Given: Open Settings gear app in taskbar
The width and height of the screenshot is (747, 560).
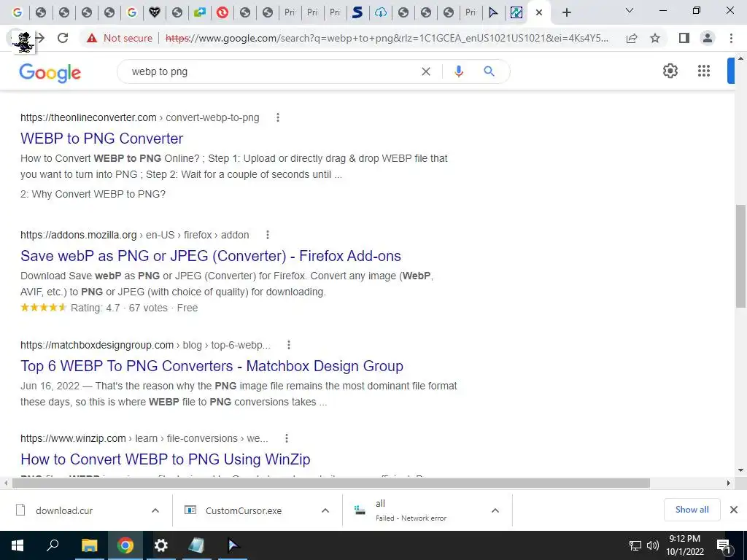Looking at the screenshot, I should tap(161, 545).
